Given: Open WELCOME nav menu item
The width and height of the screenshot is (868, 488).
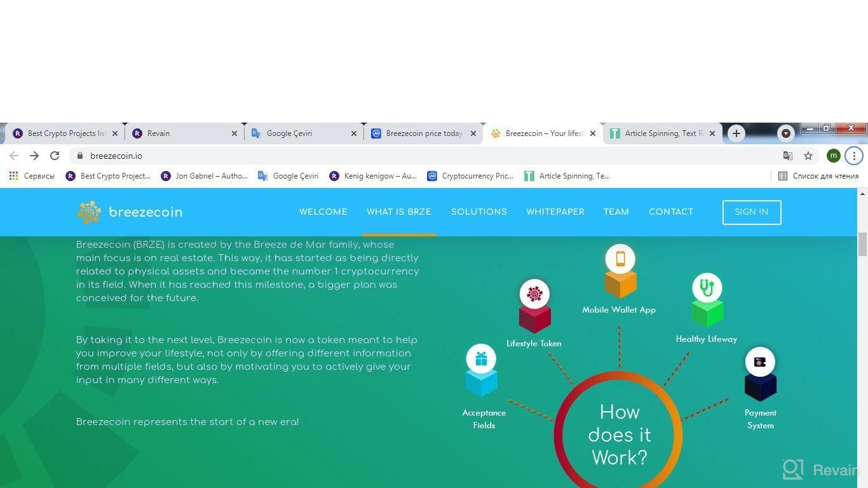Looking at the screenshot, I should point(323,212).
